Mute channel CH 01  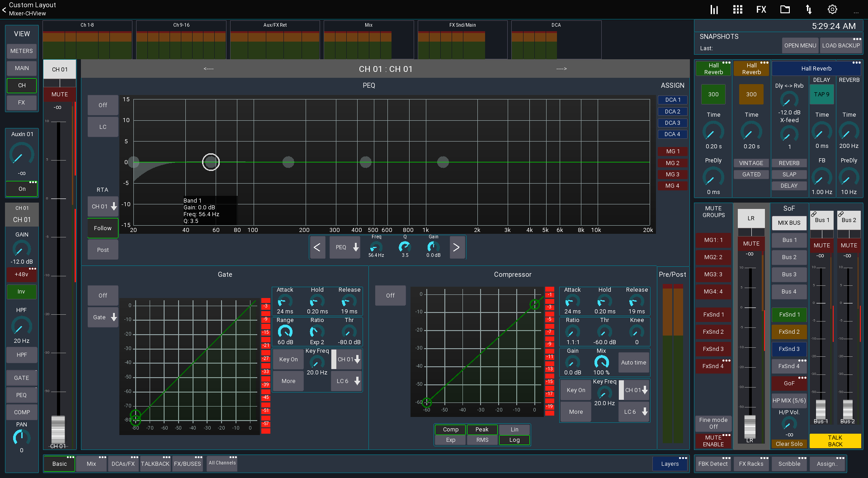coord(59,94)
